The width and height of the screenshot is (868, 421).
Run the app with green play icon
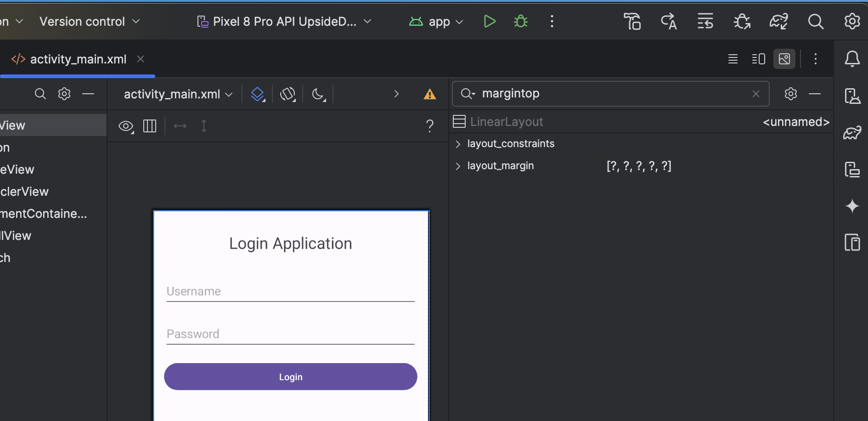click(490, 21)
